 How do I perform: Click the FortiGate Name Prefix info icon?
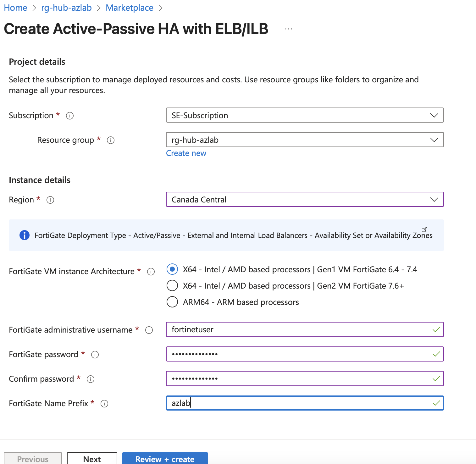pyautogui.click(x=104, y=404)
